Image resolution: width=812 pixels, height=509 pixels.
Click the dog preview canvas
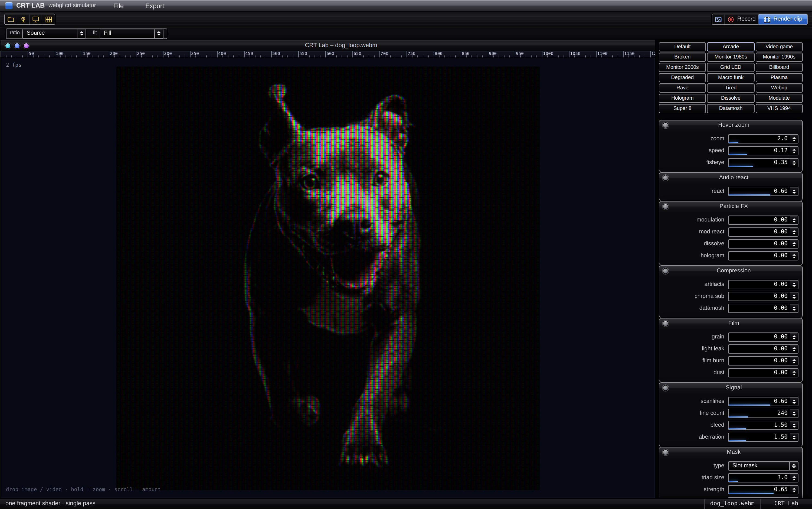click(x=328, y=278)
